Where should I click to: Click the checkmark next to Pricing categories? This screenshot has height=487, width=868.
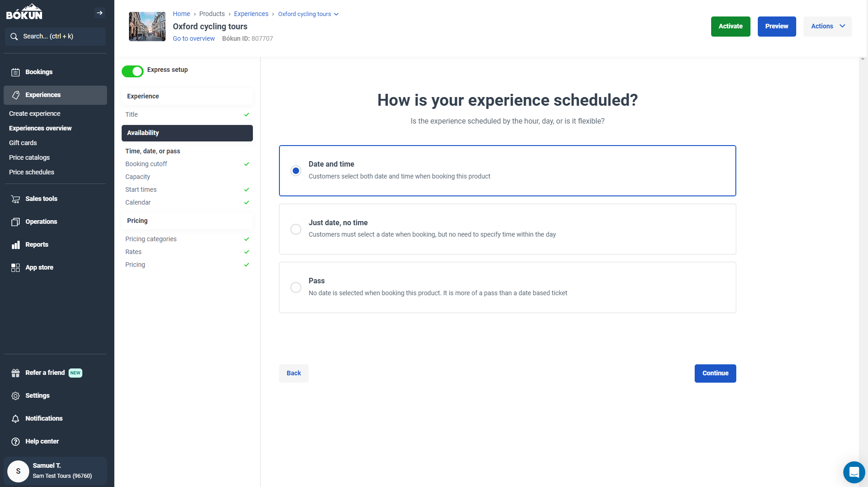pyautogui.click(x=246, y=239)
